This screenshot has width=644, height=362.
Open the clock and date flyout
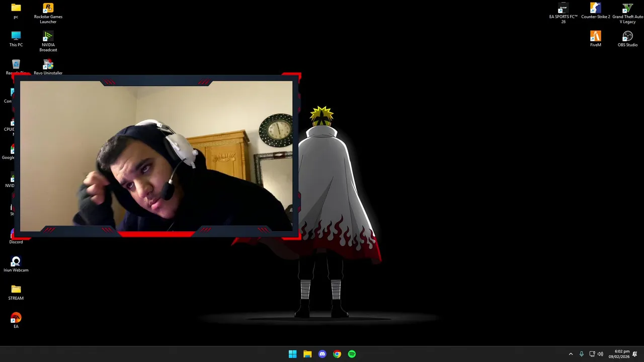[x=619, y=354]
